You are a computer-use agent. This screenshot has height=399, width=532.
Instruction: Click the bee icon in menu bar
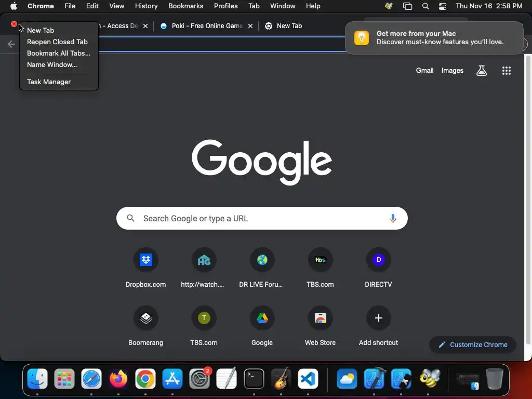(x=389, y=6)
